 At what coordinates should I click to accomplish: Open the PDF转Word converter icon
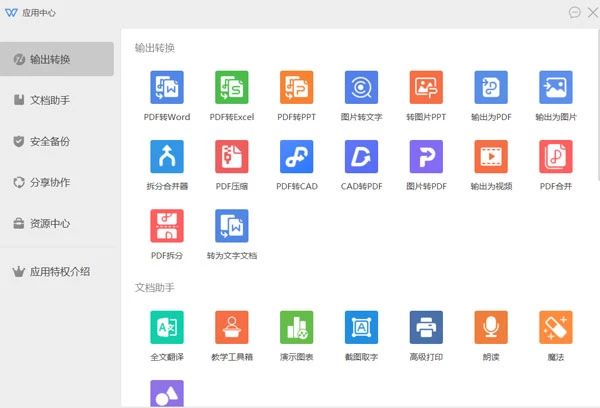click(167, 87)
